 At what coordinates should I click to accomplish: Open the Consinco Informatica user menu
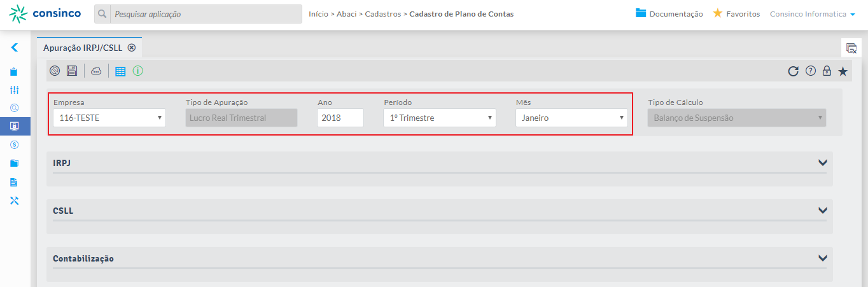coord(812,14)
